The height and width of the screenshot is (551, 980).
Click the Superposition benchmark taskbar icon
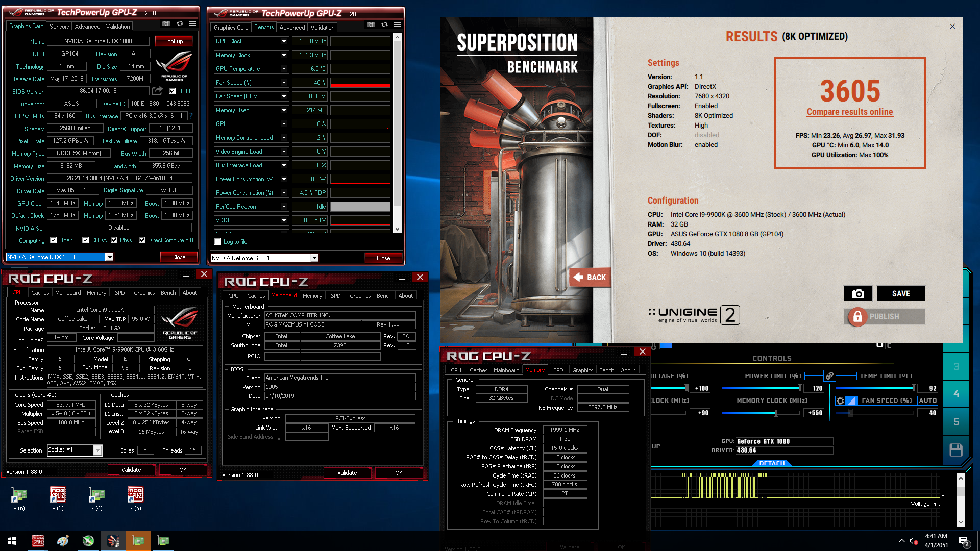coord(113,541)
